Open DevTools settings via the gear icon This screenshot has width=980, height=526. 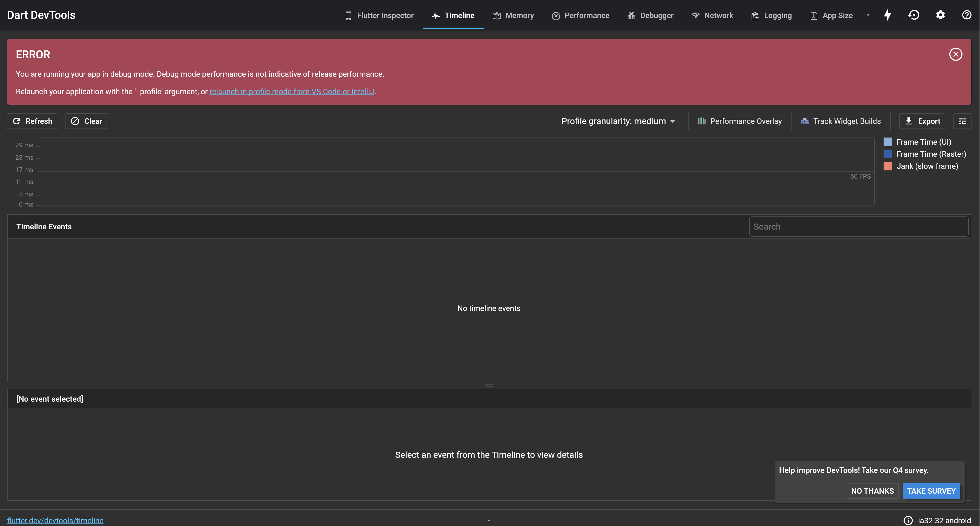point(940,15)
